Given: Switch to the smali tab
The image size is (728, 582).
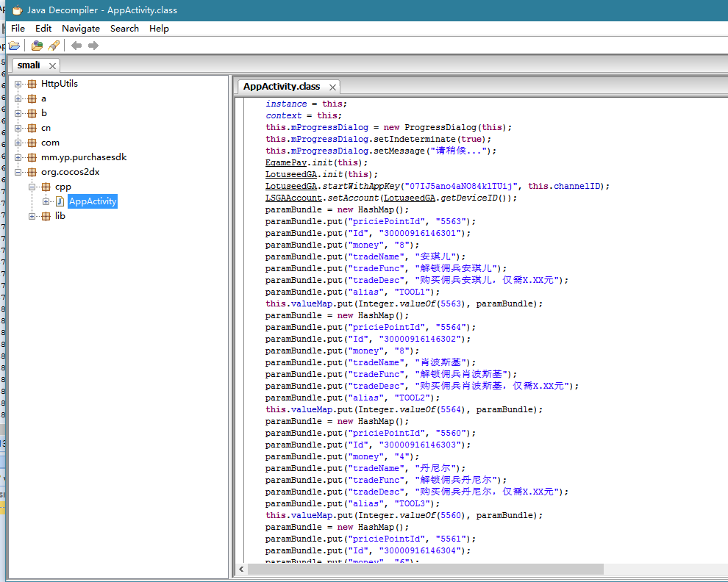Looking at the screenshot, I should tap(29, 65).
